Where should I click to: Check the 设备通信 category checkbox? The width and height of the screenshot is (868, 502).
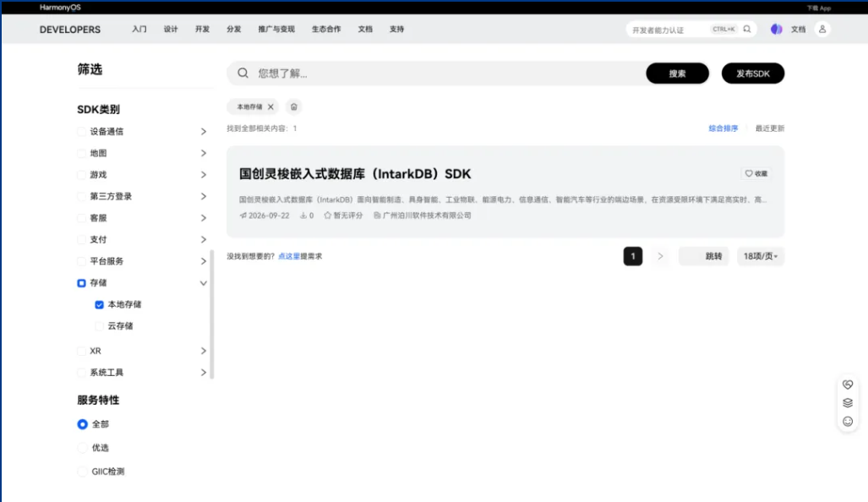click(x=81, y=132)
